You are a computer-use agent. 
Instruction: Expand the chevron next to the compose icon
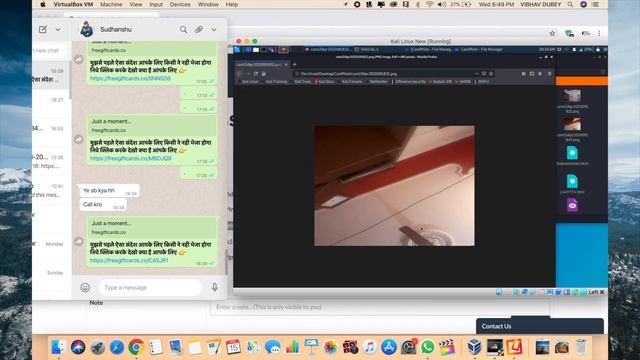point(58,30)
